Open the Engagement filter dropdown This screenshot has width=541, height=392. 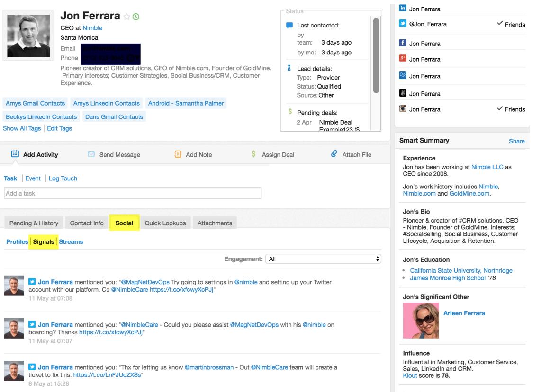[x=323, y=259]
